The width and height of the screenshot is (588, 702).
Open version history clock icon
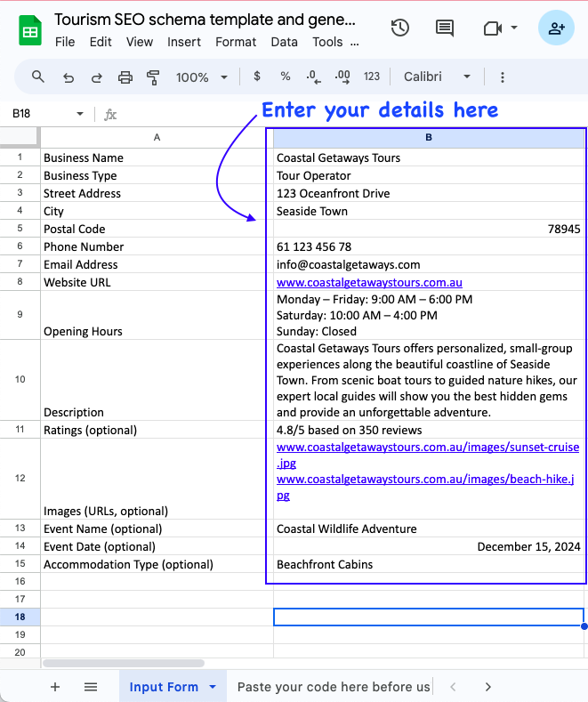pyautogui.click(x=400, y=28)
